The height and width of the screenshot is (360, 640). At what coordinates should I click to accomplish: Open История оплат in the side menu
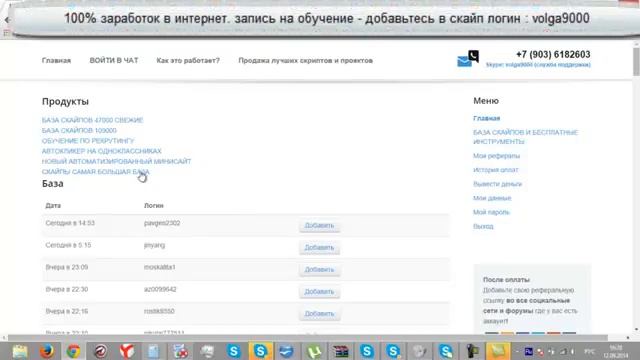coord(496,170)
